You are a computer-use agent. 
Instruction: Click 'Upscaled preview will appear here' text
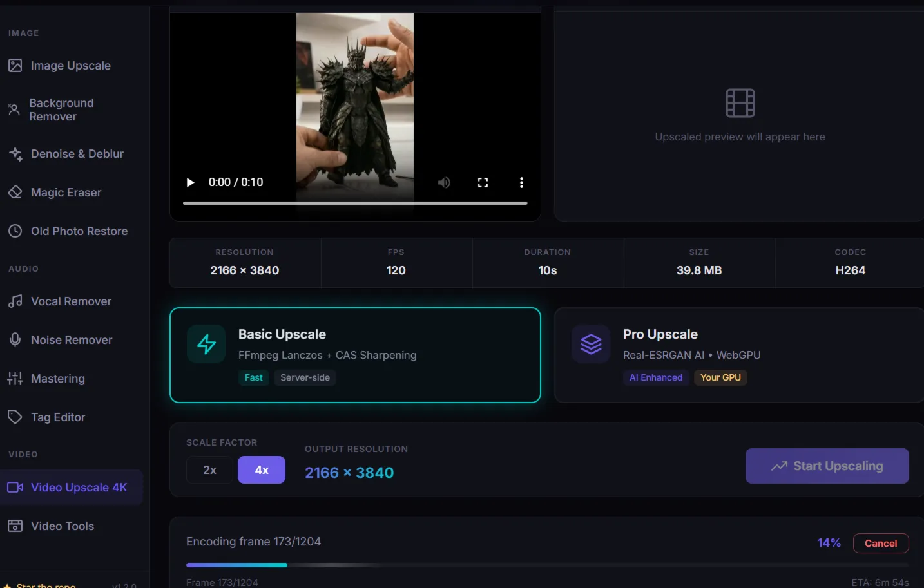[740, 137]
